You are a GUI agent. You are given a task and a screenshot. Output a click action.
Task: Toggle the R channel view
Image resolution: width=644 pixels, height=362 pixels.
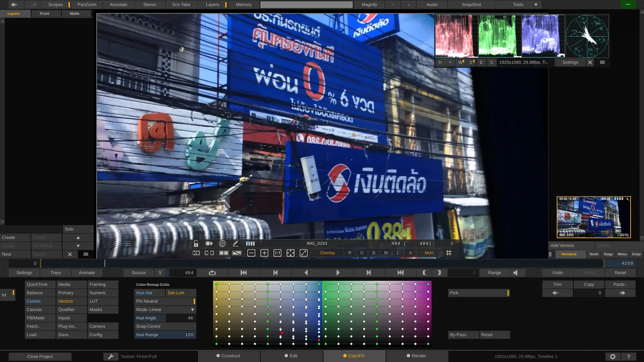[x=350, y=253]
